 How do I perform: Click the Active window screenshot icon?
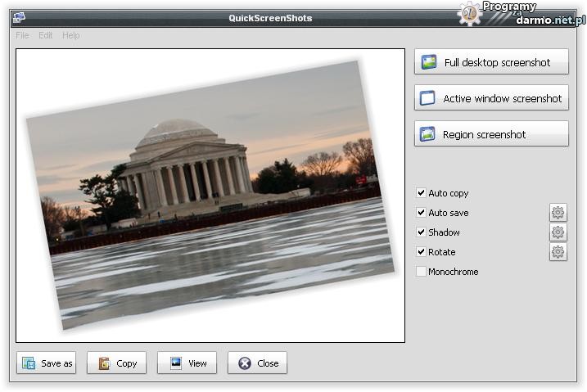click(427, 98)
